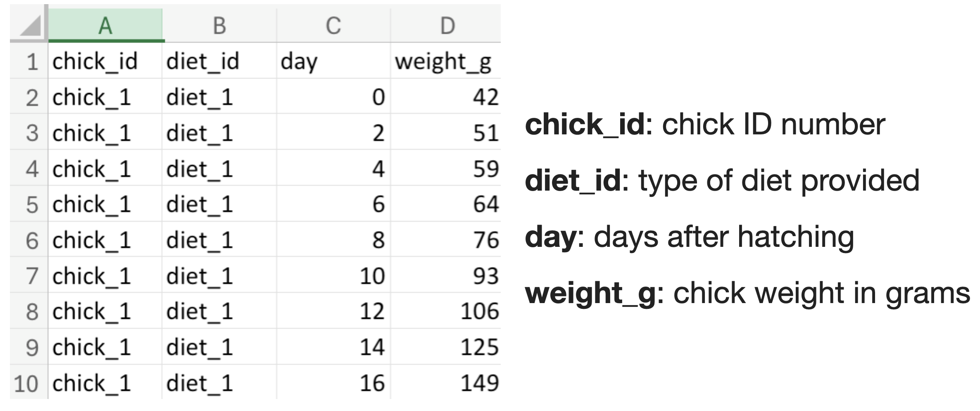This screenshot has width=980, height=411.
Task: Click the weight_g header cell
Action: point(445,62)
